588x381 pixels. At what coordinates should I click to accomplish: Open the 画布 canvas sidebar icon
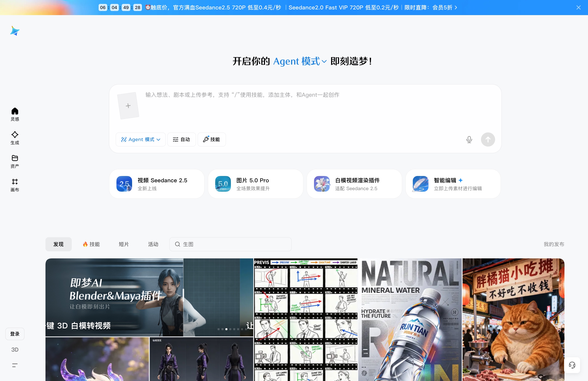pos(15,185)
